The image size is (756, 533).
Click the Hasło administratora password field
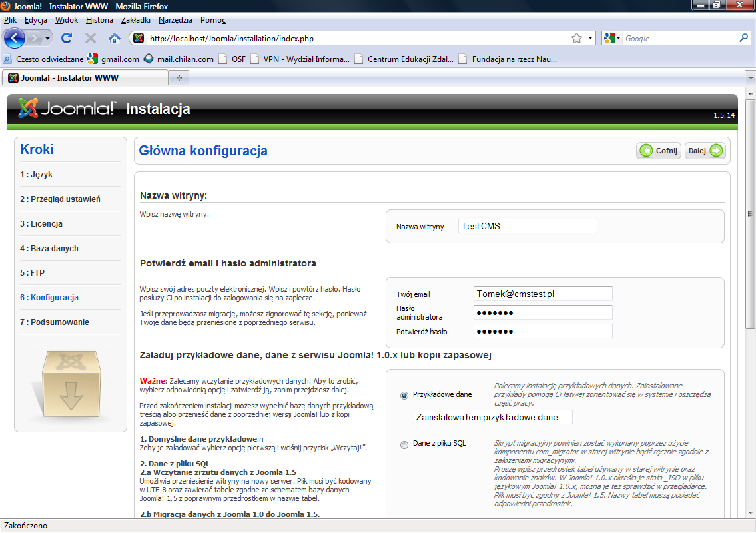[543, 312]
